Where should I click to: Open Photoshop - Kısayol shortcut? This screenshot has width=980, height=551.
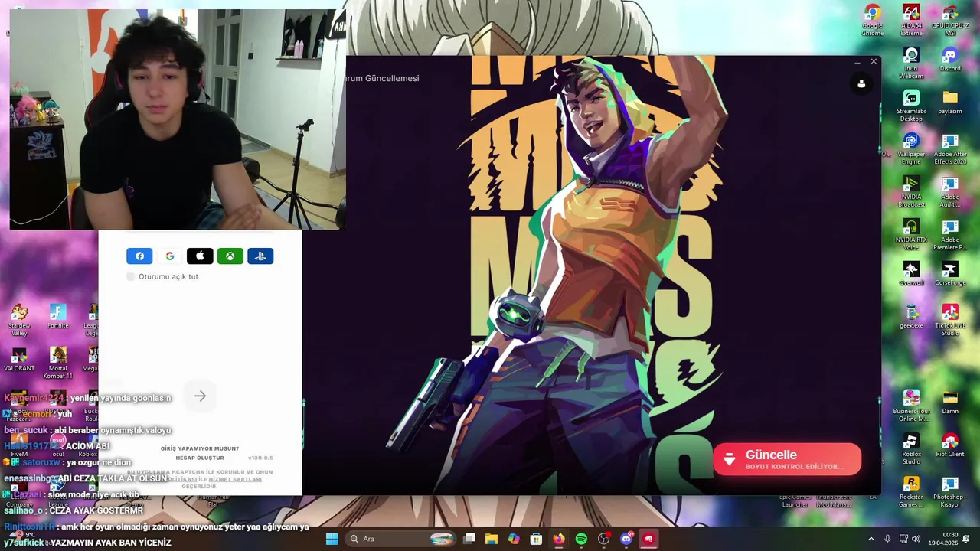pos(950,492)
